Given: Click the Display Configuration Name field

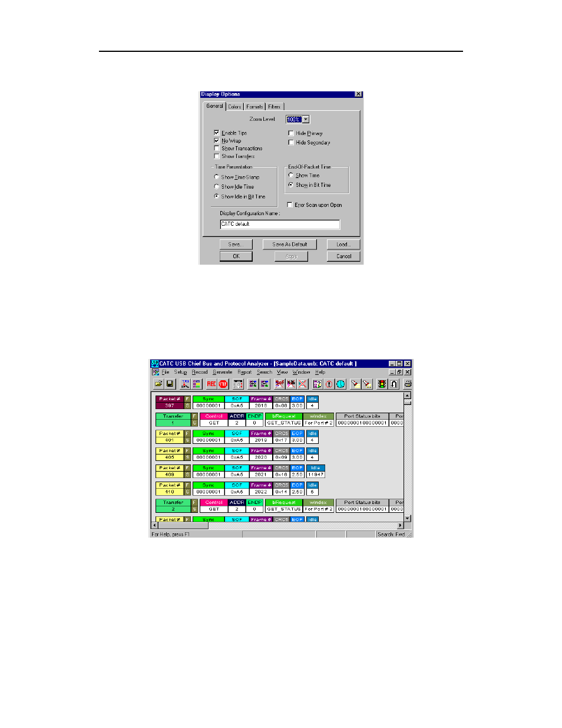Looking at the screenshot, I should click(280, 224).
